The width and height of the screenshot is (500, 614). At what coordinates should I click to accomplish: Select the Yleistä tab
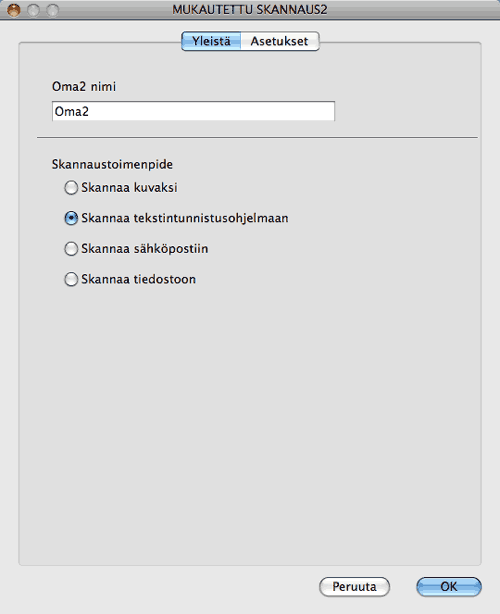(211, 41)
